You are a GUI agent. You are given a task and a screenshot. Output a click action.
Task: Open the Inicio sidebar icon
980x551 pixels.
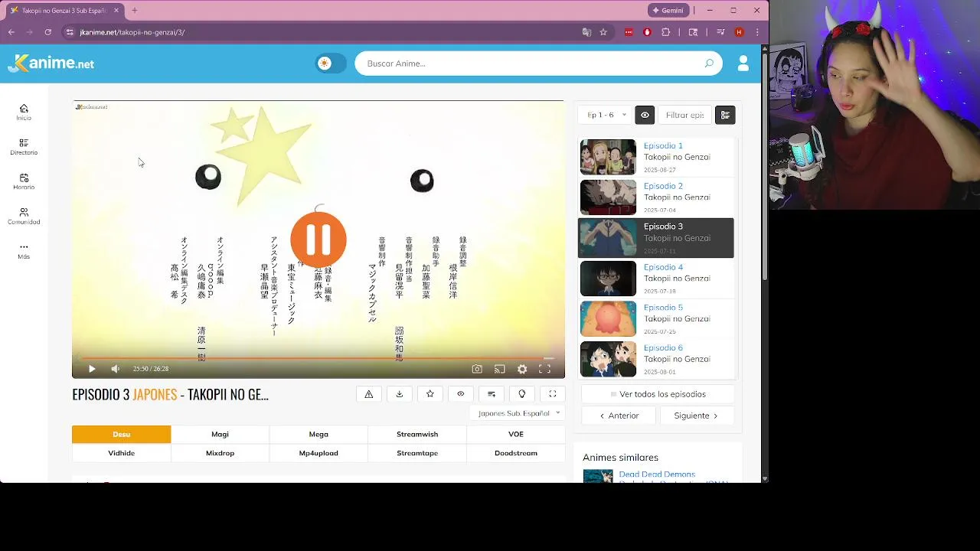pyautogui.click(x=24, y=112)
